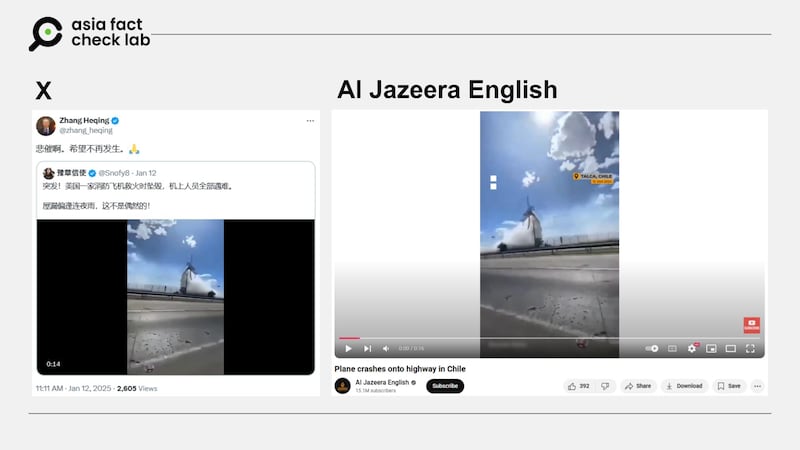Download the YouTube video
The height and width of the screenshot is (450, 800).
click(x=684, y=386)
